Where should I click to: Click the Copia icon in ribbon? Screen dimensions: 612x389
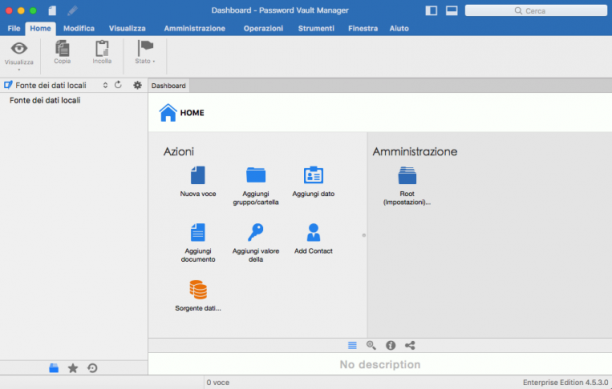pos(62,49)
